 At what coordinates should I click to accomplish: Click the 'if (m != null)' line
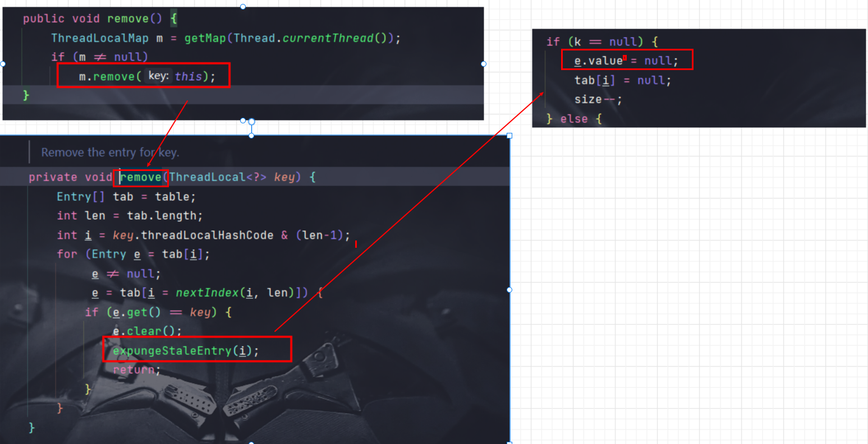pos(100,57)
